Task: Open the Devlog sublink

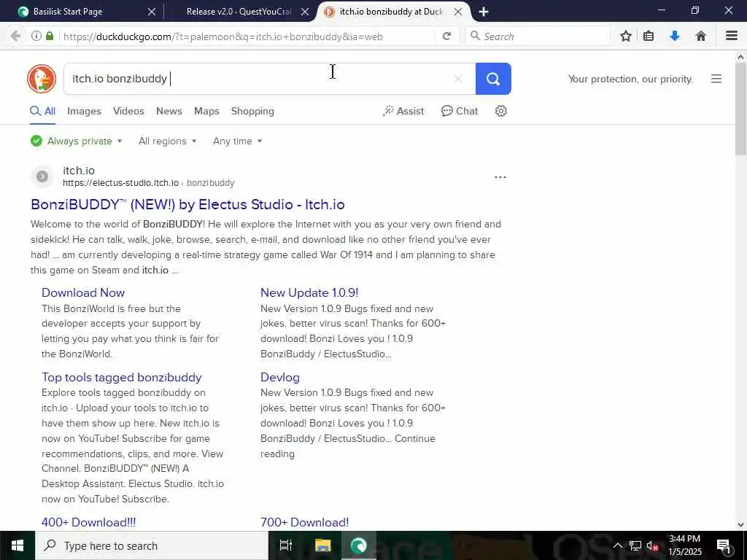Action: (280, 377)
